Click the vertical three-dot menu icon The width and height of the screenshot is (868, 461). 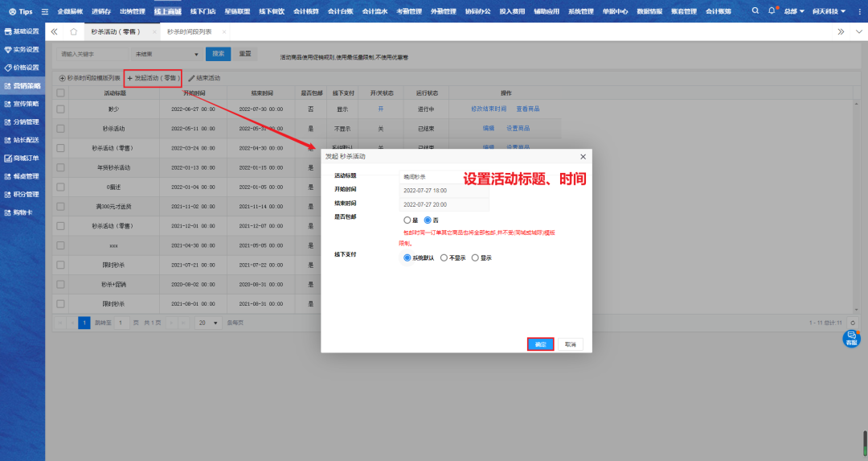coord(859,11)
